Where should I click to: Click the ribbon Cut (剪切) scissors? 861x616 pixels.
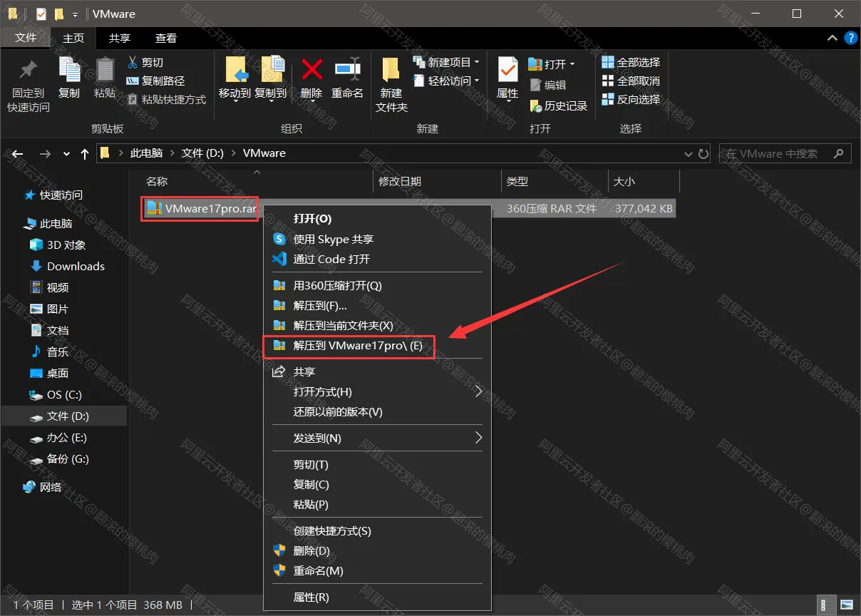pyautogui.click(x=145, y=63)
